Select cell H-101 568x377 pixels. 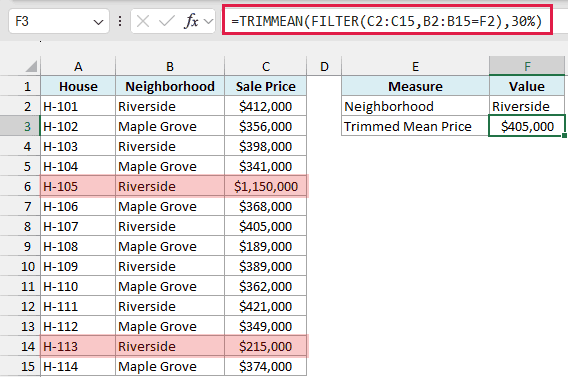pos(78,106)
